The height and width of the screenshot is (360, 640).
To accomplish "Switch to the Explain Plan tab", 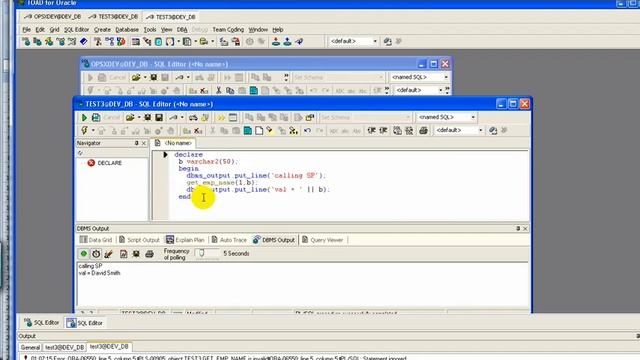I will pos(185,240).
